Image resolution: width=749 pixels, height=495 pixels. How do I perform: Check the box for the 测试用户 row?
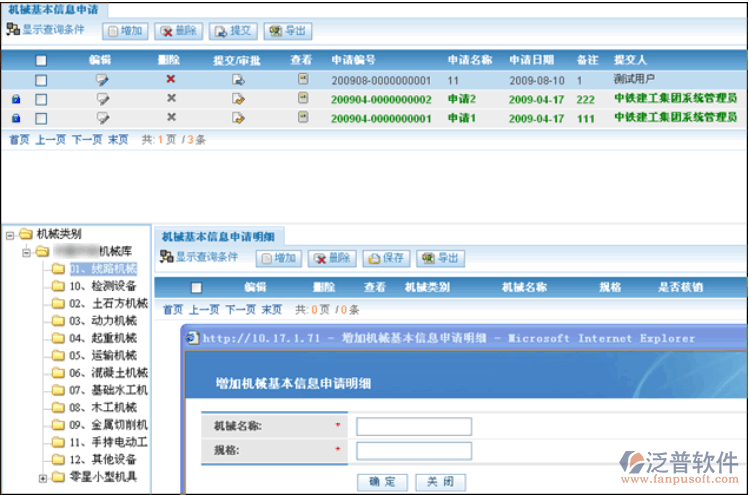point(41,80)
